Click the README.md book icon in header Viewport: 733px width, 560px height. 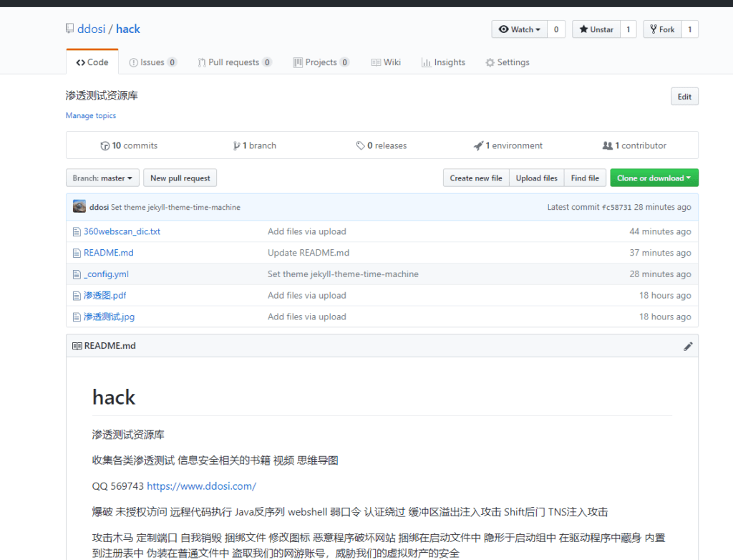77,346
